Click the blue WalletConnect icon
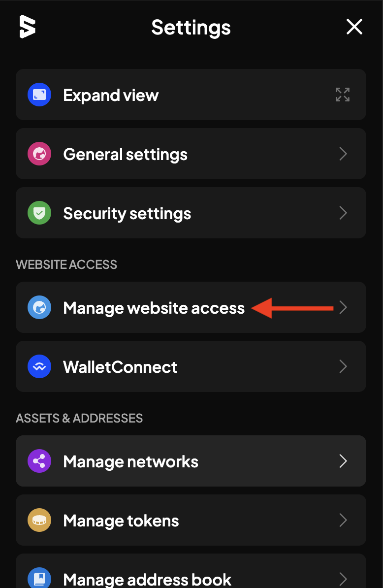This screenshot has width=383, height=588. [39, 366]
